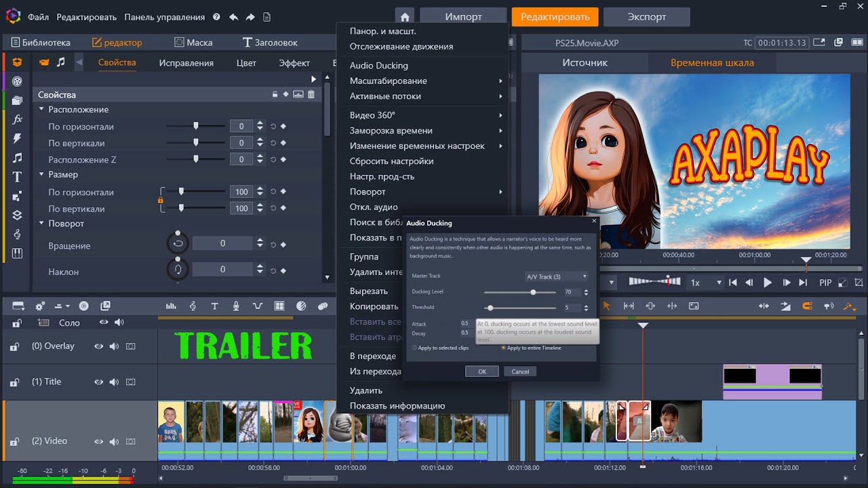The height and width of the screenshot is (488, 868).
Task: Click OK in the Audio Ducking dialog
Action: point(481,371)
